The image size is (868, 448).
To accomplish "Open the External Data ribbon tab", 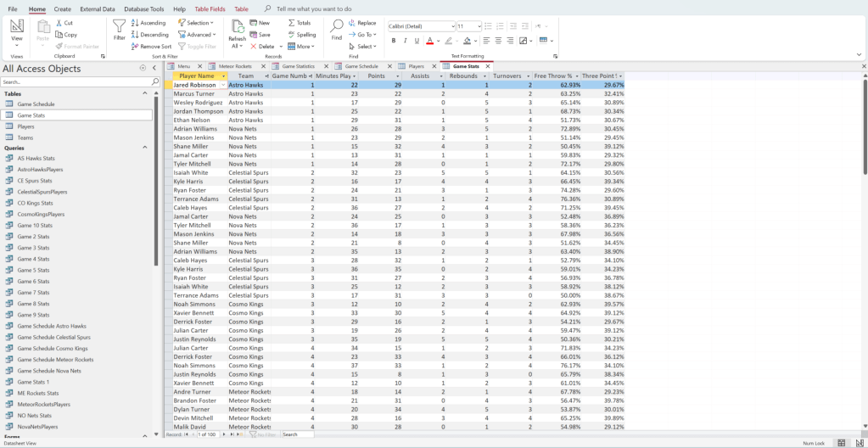I will (98, 8).
